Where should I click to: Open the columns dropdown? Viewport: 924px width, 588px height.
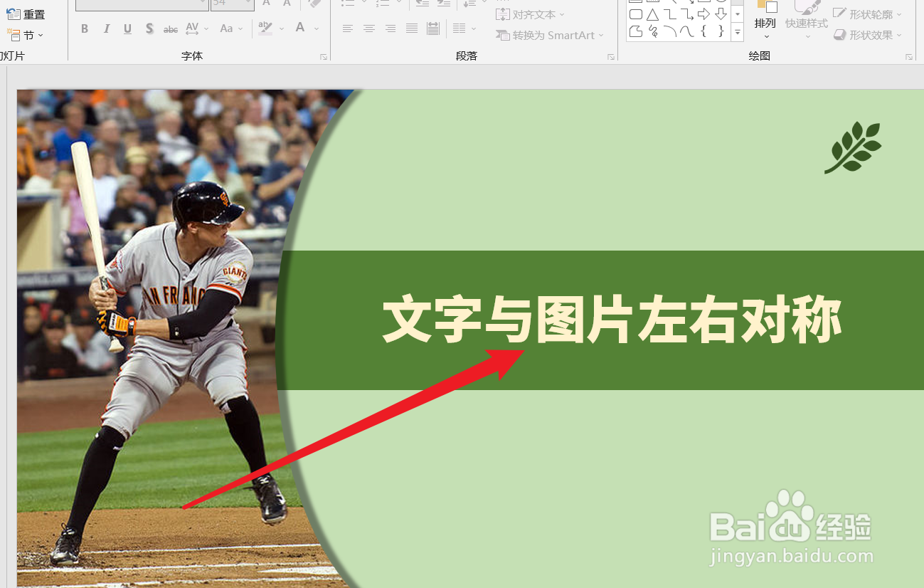[464, 28]
